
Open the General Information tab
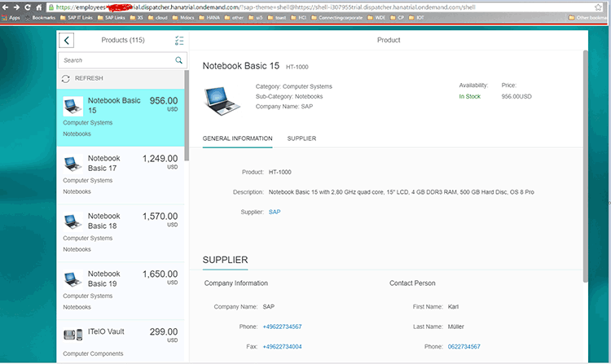coord(237,138)
